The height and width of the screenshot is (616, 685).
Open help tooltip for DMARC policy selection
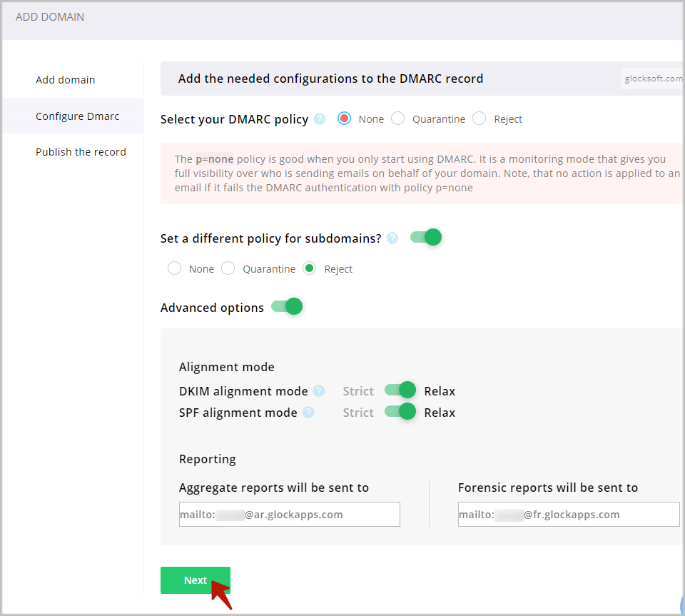point(319,118)
